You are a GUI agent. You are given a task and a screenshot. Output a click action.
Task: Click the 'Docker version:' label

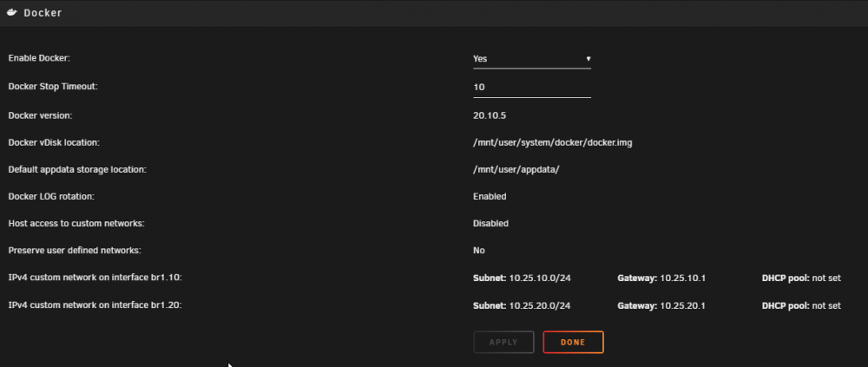(41, 115)
